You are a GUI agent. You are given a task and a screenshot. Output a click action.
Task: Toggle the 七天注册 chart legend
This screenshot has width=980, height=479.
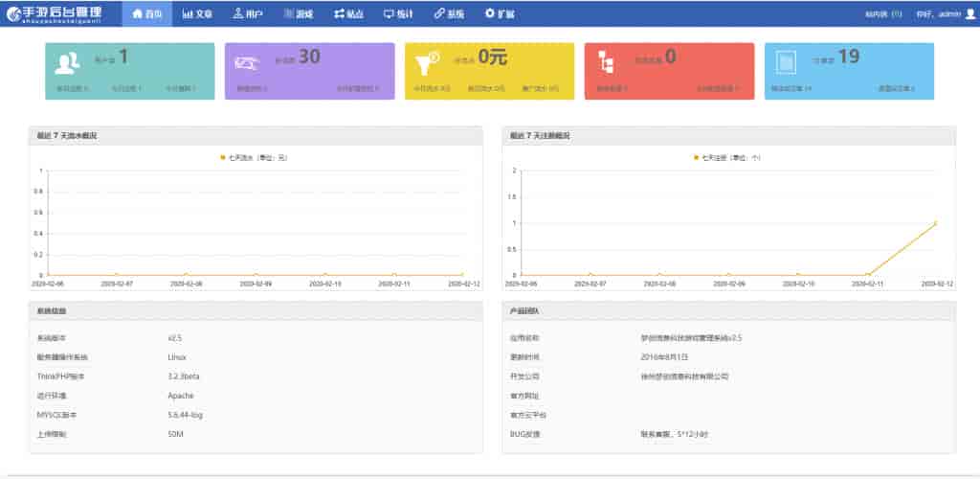click(727, 157)
